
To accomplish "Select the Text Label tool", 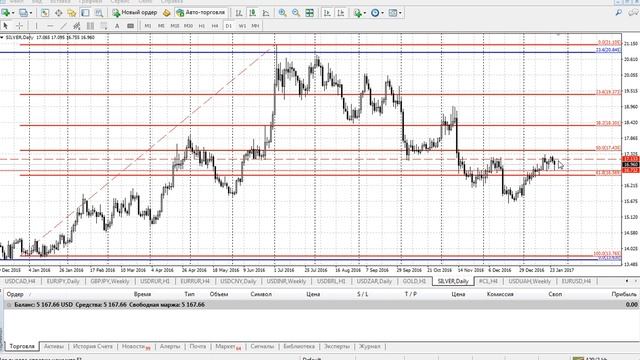I will click(x=131, y=26).
